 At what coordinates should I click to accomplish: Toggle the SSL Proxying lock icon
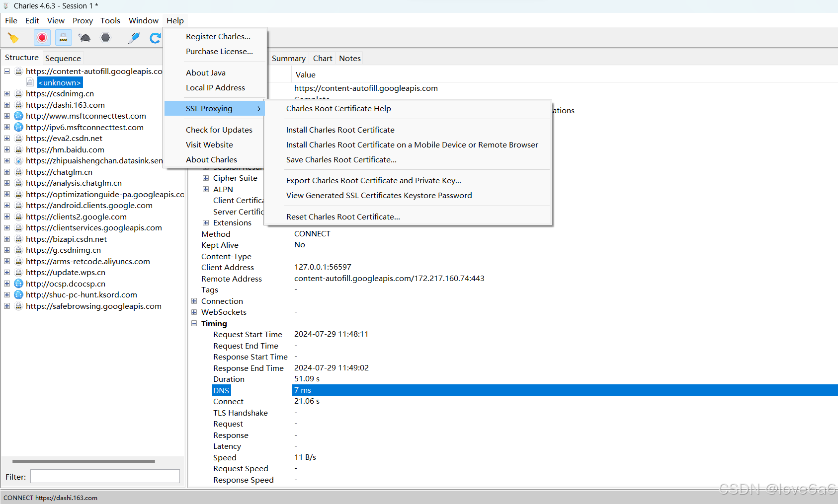click(x=63, y=38)
